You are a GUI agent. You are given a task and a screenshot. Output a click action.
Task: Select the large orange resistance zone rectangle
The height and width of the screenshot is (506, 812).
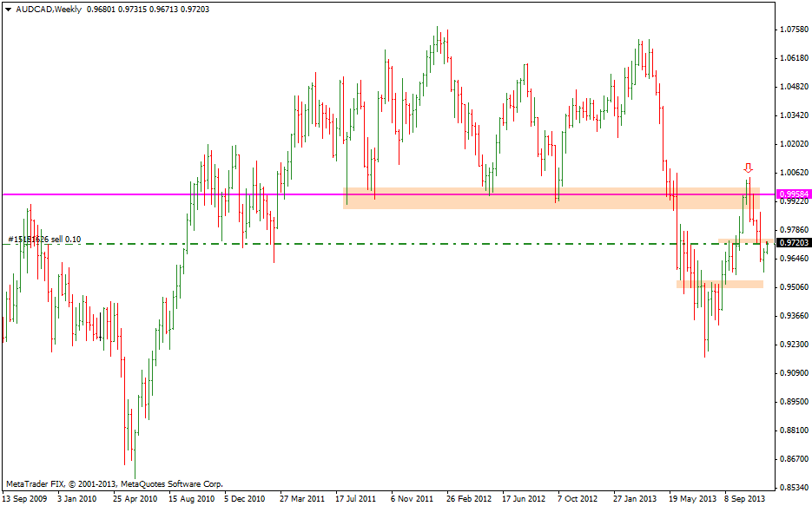coord(521,199)
